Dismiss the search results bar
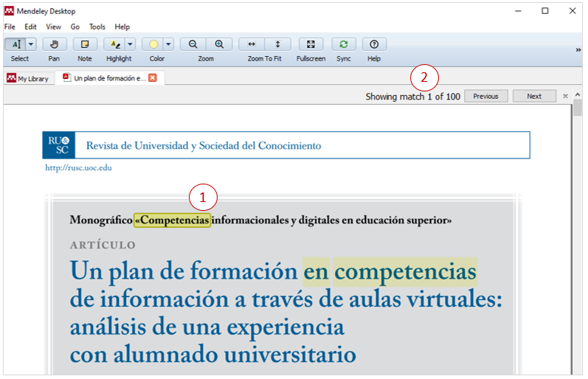 (x=565, y=97)
